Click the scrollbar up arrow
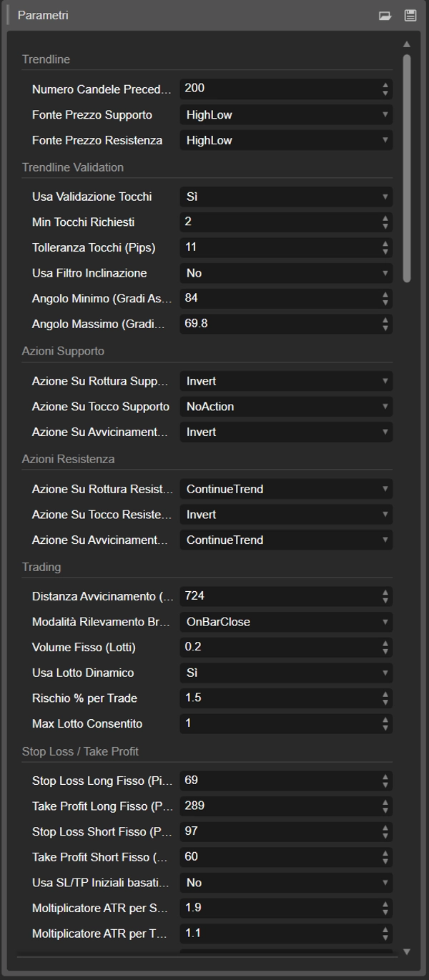Screen dimensions: 429x980 tap(407, 44)
